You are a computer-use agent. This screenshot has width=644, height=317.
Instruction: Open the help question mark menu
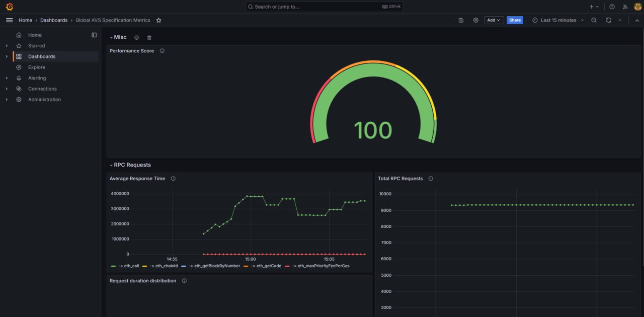(612, 7)
